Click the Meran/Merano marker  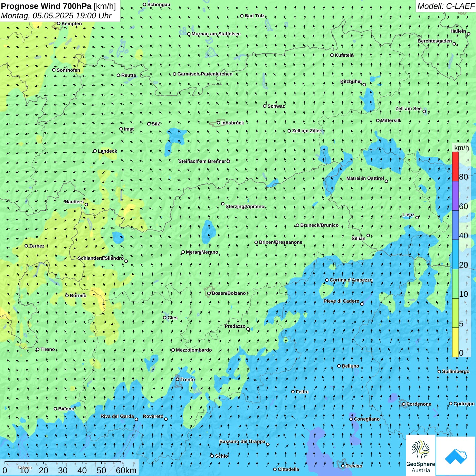coord(183,252)
